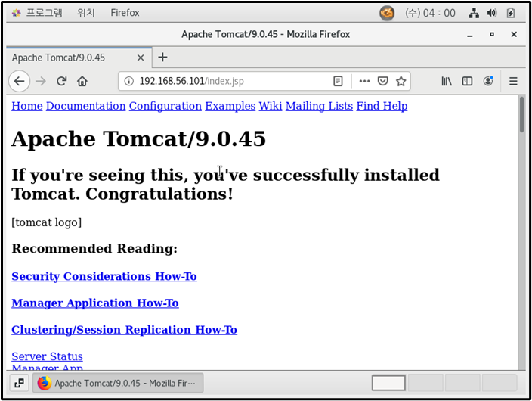This screenshot has width=532, height=401.
Task: Open Clustering/Session Replication How-To link
Action: tap(124, 330)
